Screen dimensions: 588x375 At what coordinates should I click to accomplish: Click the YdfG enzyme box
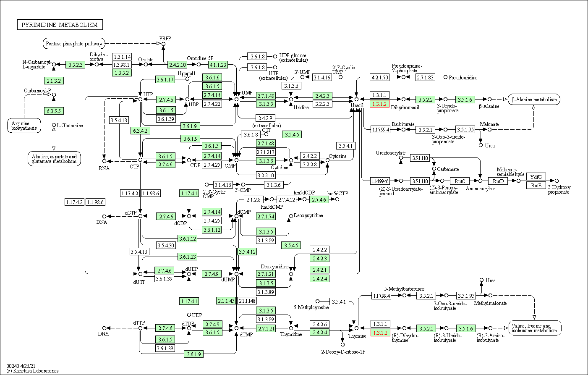(536, 177)
